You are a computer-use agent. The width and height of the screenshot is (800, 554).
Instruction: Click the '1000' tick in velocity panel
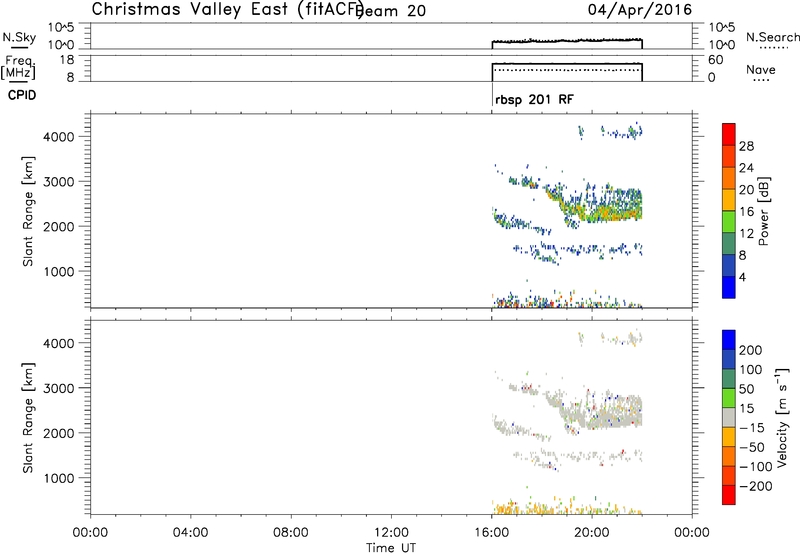point(58,478)
